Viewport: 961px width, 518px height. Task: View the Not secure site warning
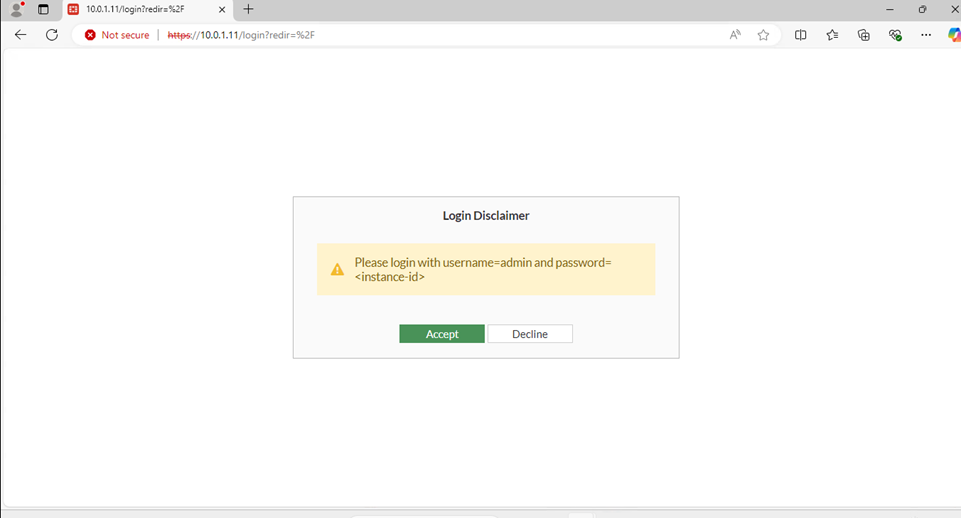tap(117, 35)
